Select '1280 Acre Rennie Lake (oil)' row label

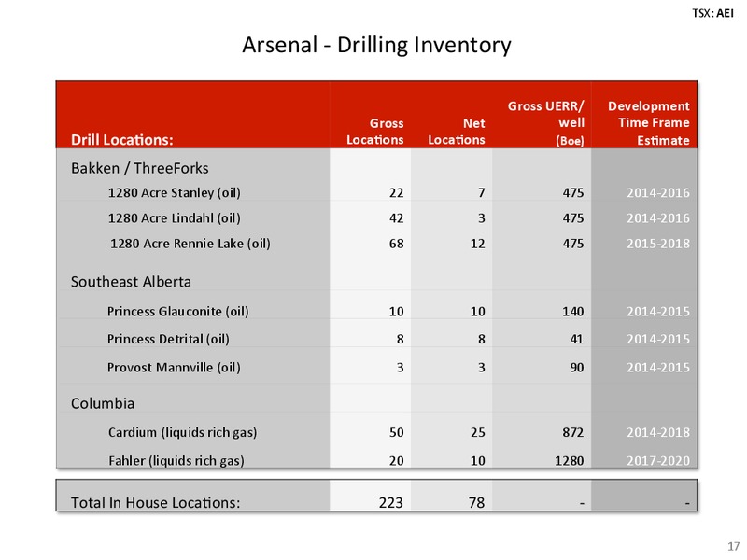point(190,244)
